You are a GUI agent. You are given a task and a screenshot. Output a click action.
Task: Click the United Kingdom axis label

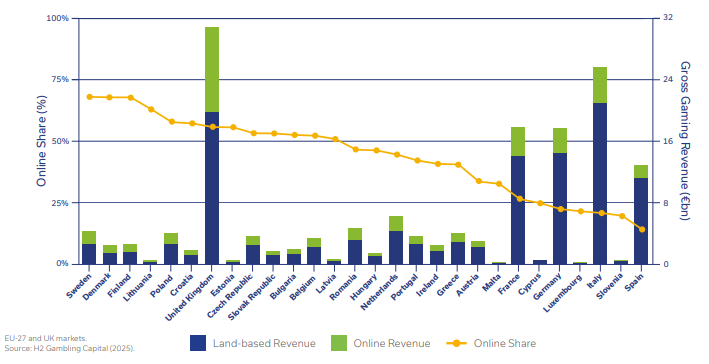[190, 297]
